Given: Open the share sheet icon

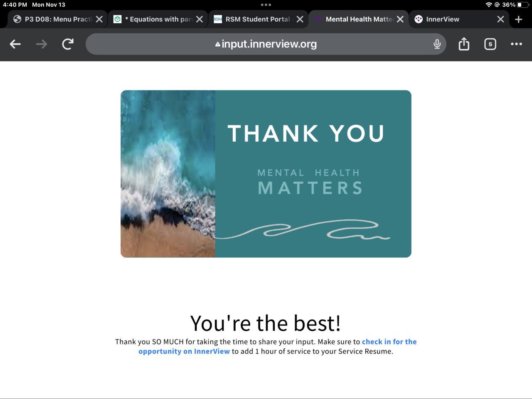Looking at the screenshot, I should (464, 44).
